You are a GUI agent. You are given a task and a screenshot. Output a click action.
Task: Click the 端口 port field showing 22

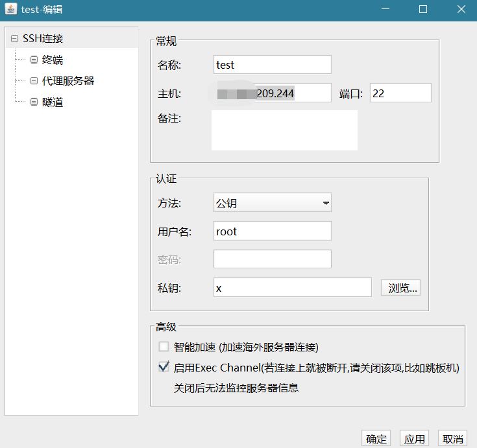point(400,93)
